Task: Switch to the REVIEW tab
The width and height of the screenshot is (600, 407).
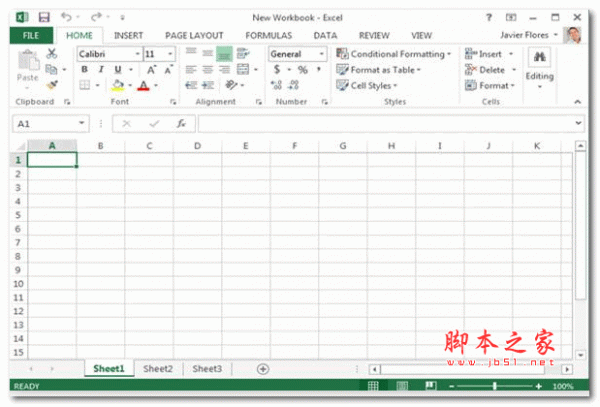Action: (x=374, y=36)
